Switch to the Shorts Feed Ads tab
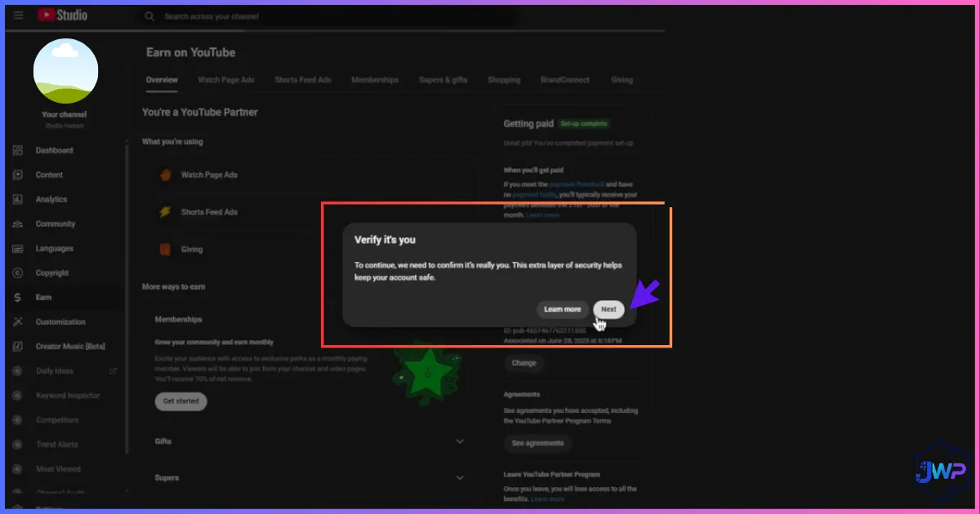Image resolution: width=980 pixels, height=514 pixels. (303, 80)
